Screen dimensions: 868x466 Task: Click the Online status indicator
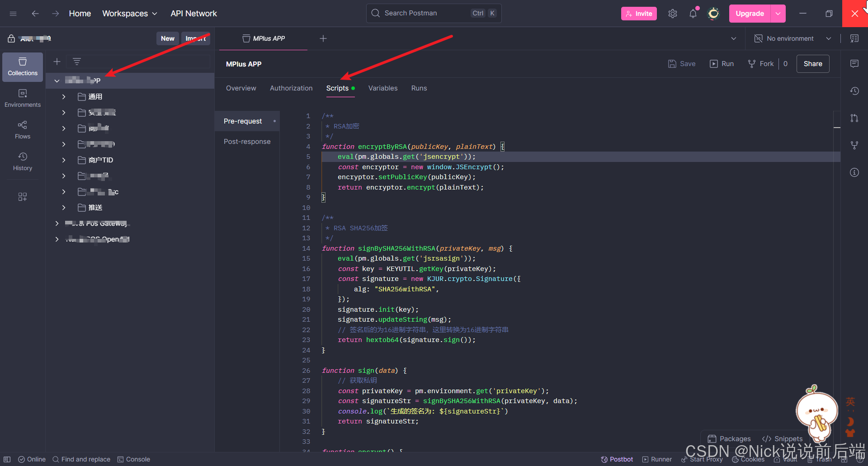[x=32, y=459]
